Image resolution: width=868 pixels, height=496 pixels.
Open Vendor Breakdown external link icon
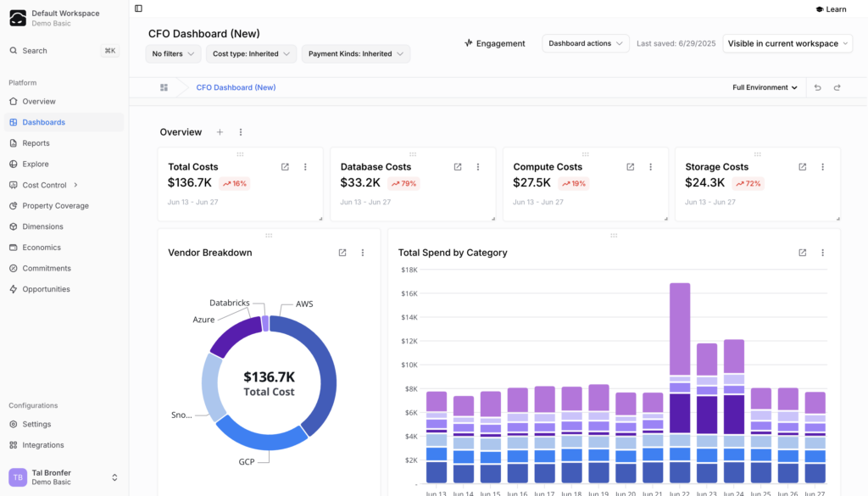342,253
